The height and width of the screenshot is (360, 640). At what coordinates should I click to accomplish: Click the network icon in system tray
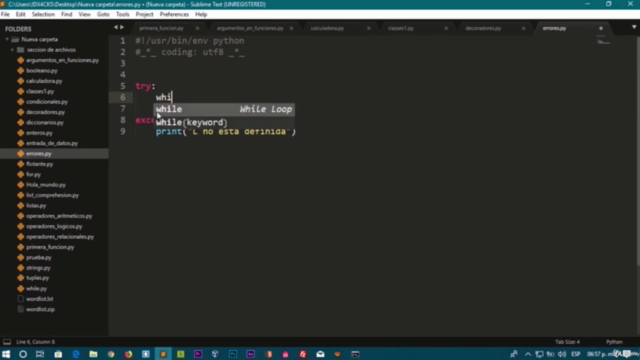[x=540, y=354]
